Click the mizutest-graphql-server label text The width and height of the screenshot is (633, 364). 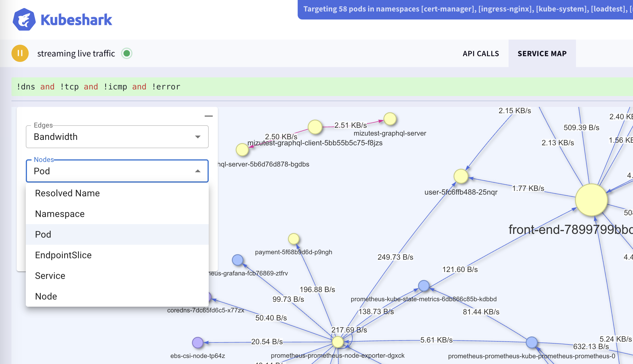tap(390, 133)
